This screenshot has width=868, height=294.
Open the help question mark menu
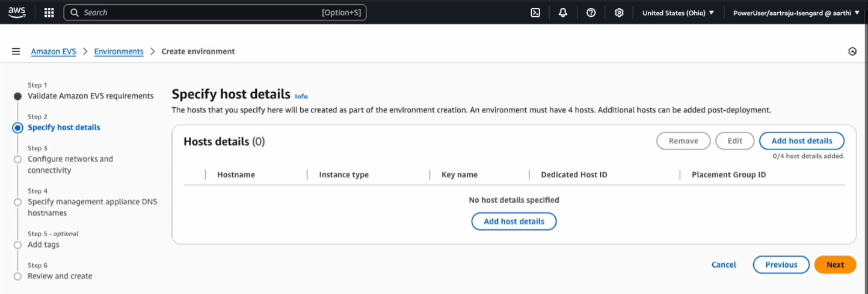(591, 13)
